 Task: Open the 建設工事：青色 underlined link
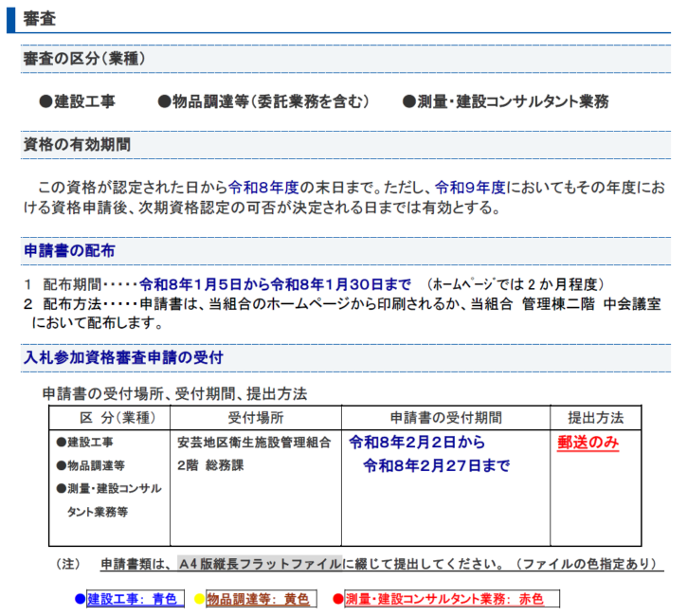coord(132,599)
